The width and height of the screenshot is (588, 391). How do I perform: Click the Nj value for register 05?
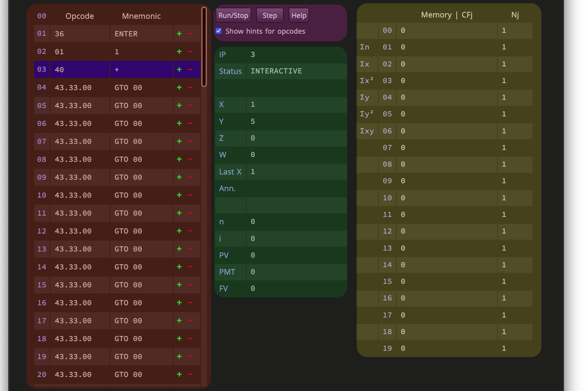(x=515, y=114)
